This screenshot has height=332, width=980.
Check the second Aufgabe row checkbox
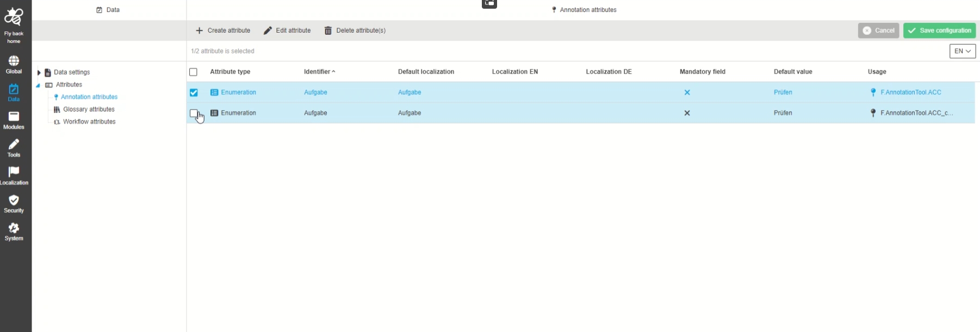(194, 113)
